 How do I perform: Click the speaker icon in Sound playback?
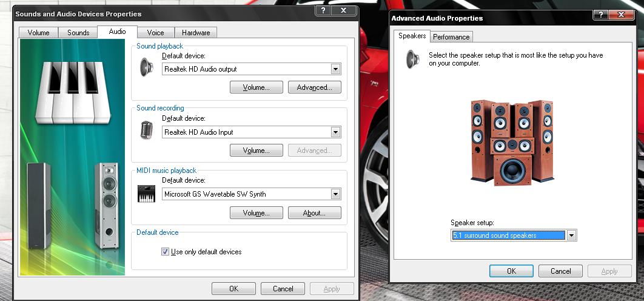(146, 66)
